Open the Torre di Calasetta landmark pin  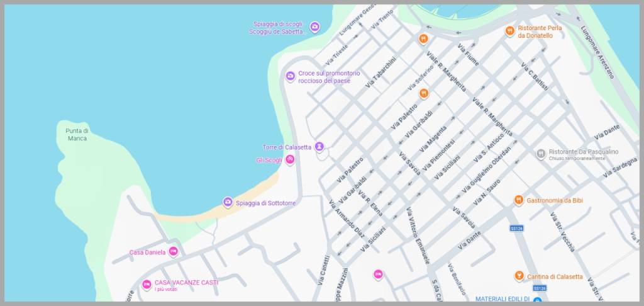click(x=319, y=147)
